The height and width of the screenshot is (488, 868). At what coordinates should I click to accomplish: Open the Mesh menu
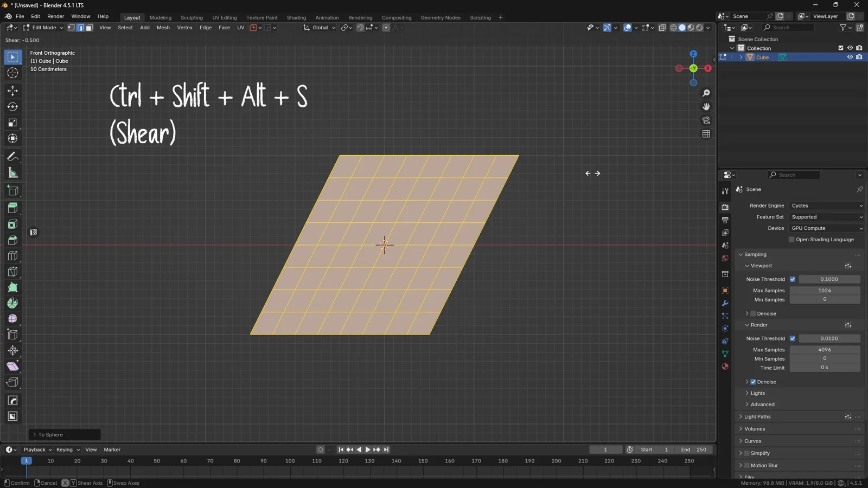163,28
